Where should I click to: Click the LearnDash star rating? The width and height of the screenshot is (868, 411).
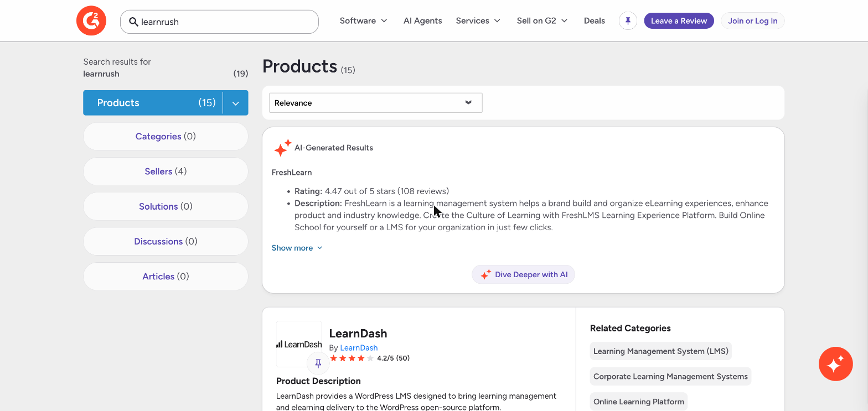tap(352, 358)
